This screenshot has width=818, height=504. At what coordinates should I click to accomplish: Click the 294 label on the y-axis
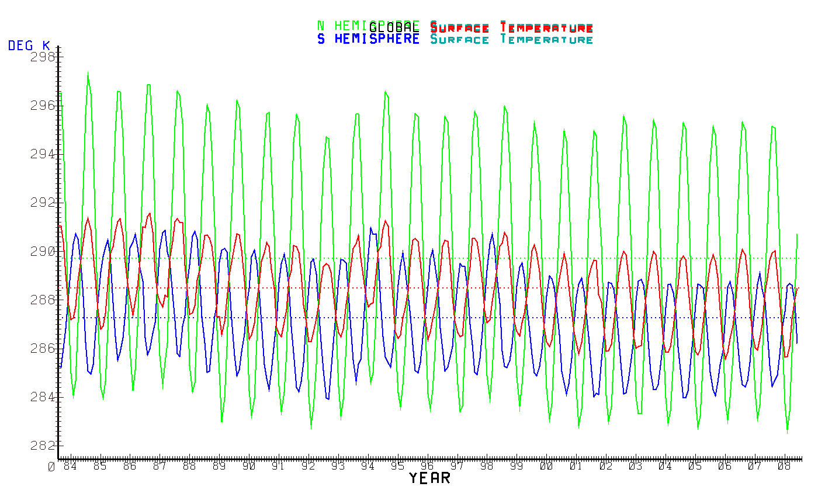click(43, 154)
